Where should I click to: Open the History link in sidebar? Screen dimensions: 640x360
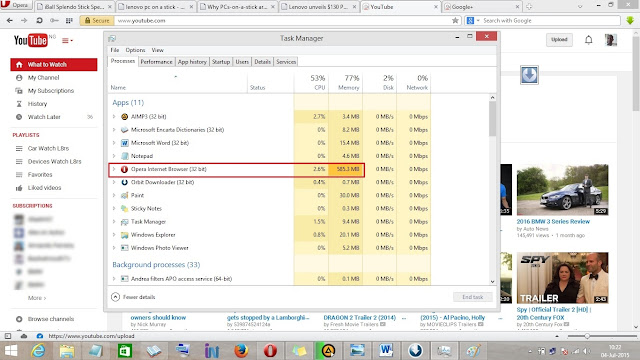point(37,104)
